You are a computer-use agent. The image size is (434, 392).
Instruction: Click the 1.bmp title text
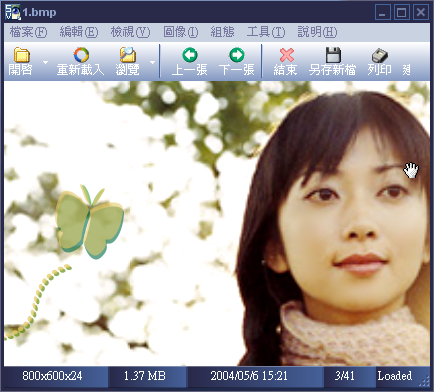click(39, 12)
